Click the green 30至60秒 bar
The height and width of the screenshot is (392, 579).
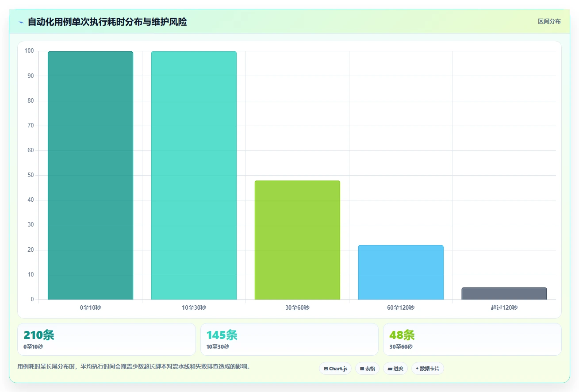pyautogui.click(x=297, y=240)
